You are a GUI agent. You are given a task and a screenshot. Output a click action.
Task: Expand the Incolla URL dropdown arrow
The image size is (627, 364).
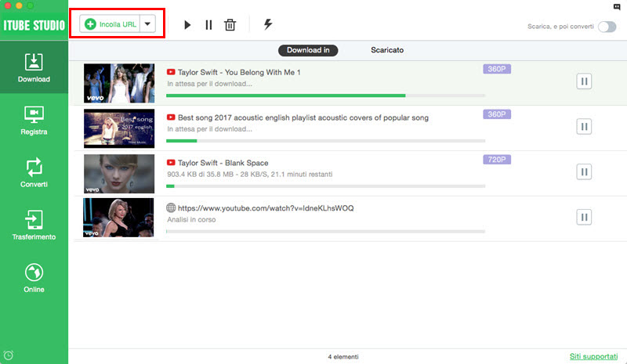coord(147,24)
